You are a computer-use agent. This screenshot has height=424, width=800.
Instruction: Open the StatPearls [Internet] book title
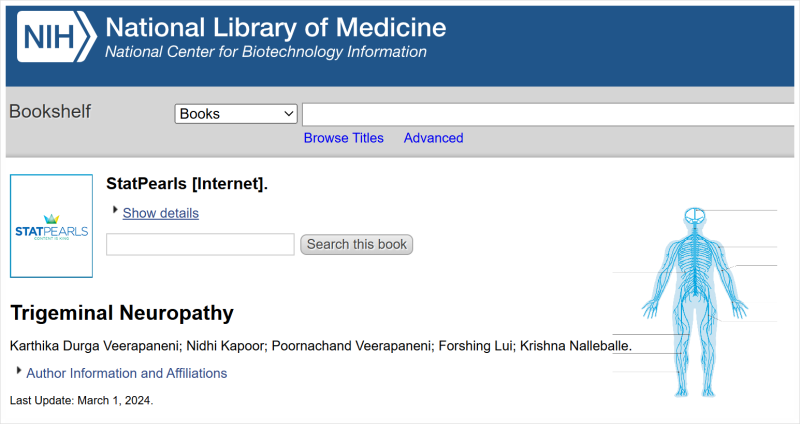click(187, 183)
